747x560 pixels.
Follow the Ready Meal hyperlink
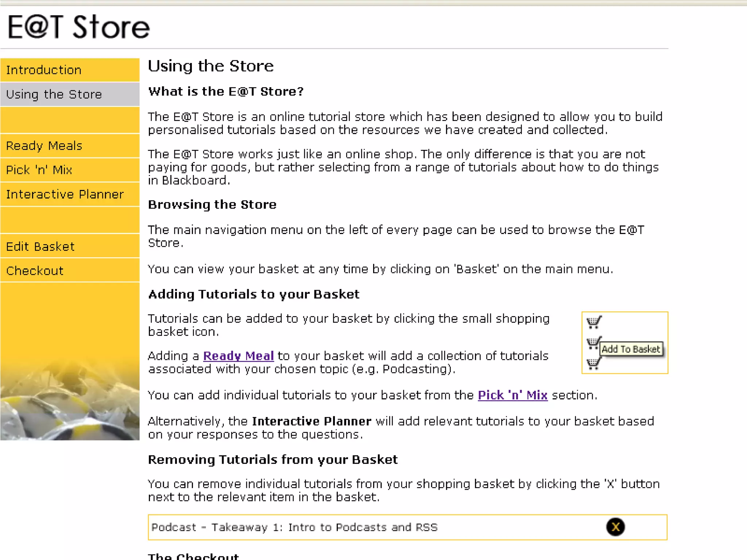[238, 356]
